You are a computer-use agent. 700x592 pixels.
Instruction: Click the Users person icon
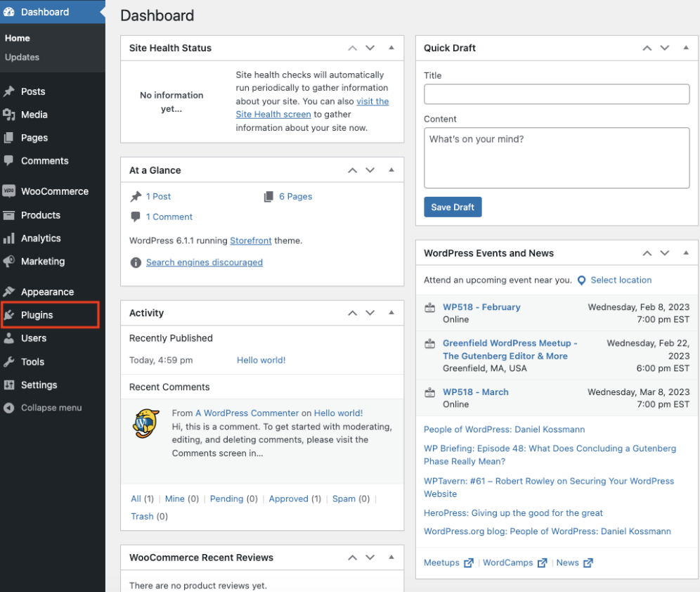[x=9, y=338]
